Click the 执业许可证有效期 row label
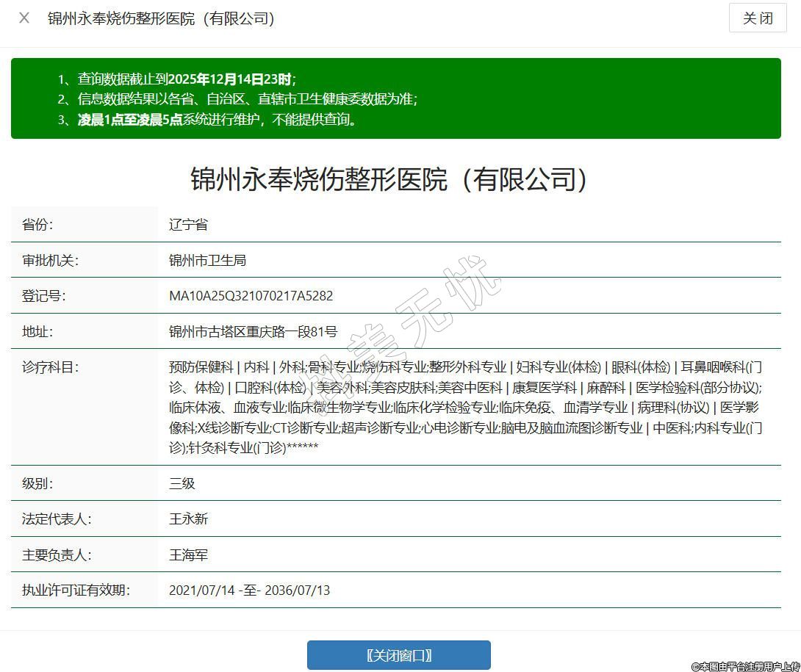This screenshot has width=801, height=672. [x=76, y=590]
